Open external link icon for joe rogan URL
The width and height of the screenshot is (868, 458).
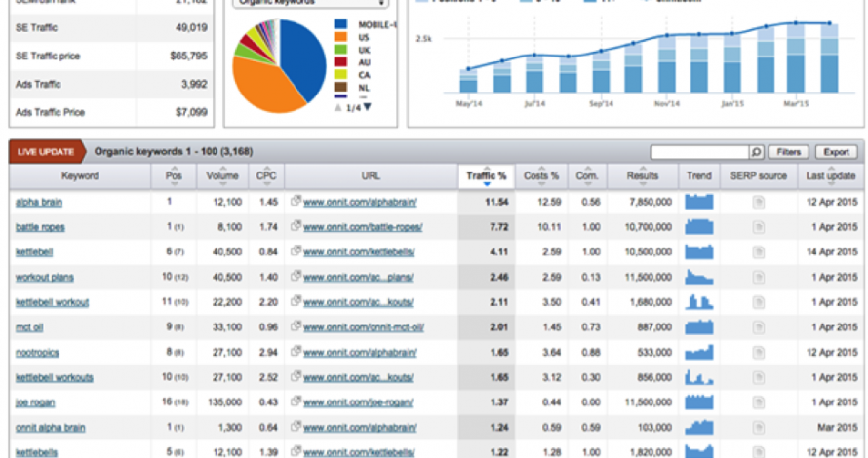296,401
